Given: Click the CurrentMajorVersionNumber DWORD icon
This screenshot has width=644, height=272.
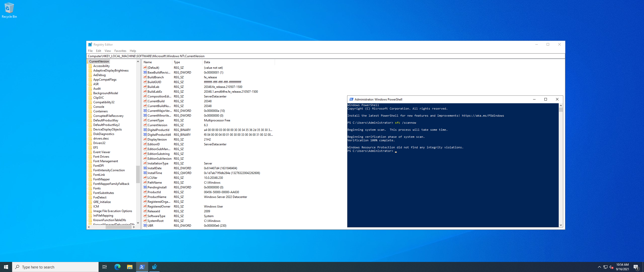Looking at the screenshot, I should [x=145, y=111].
